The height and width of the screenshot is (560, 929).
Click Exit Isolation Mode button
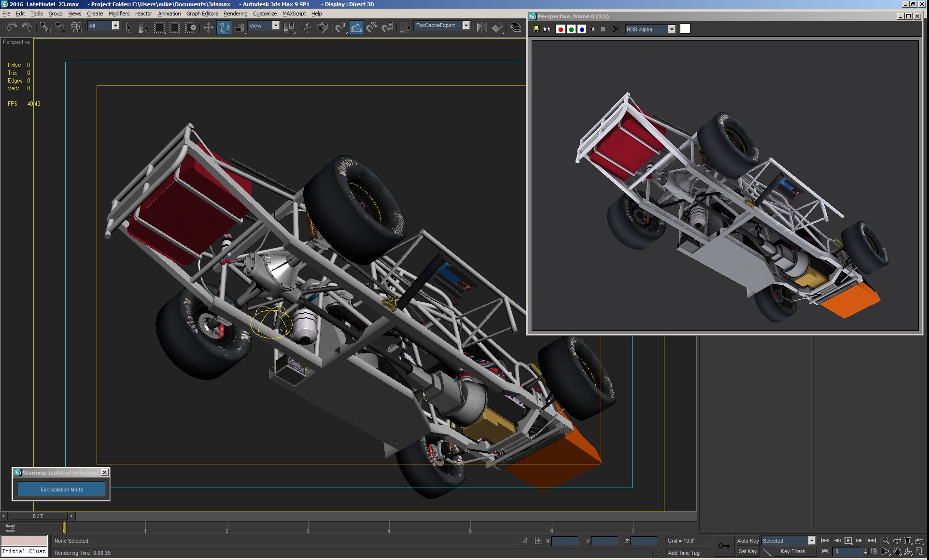point(61,490)
